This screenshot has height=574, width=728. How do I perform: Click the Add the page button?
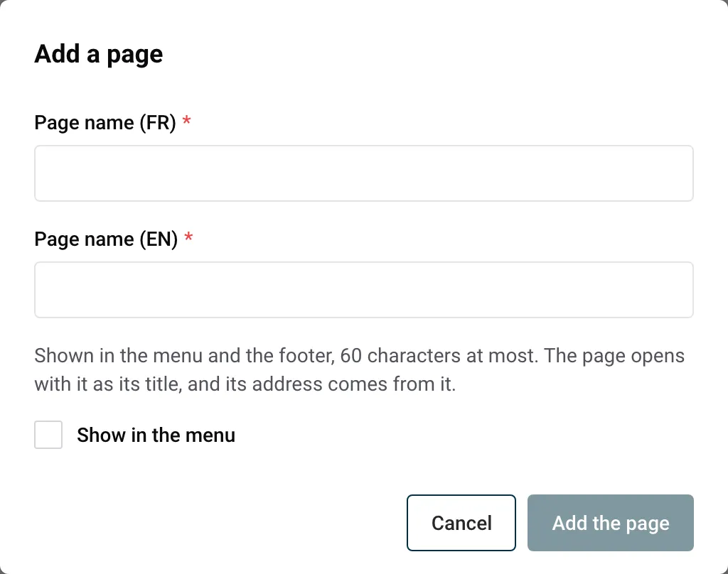pyautogui.click(x=611, y=523)
